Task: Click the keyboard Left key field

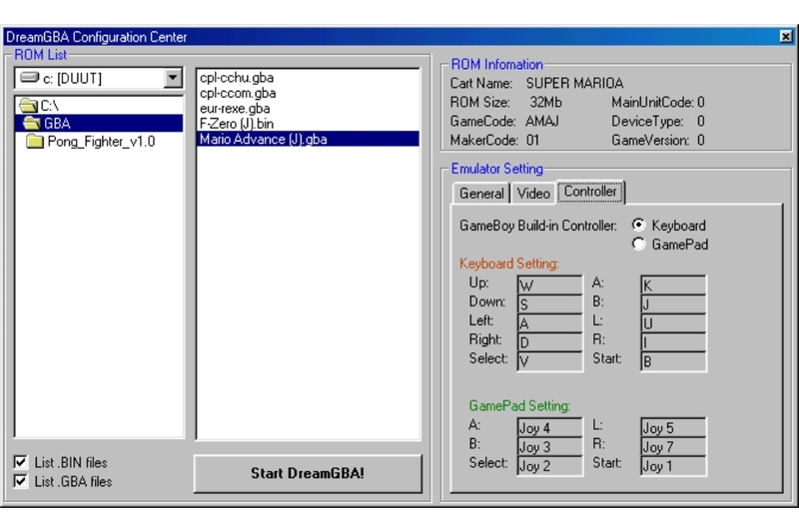Action: (x=550, y=322)
